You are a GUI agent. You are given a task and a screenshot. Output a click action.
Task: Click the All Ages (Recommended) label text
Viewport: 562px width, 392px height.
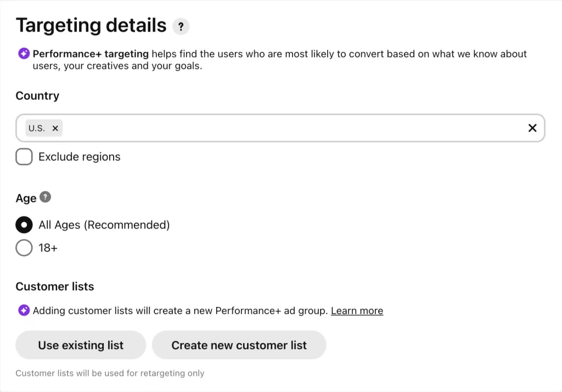pyautogui.click(x=104, y=225)
